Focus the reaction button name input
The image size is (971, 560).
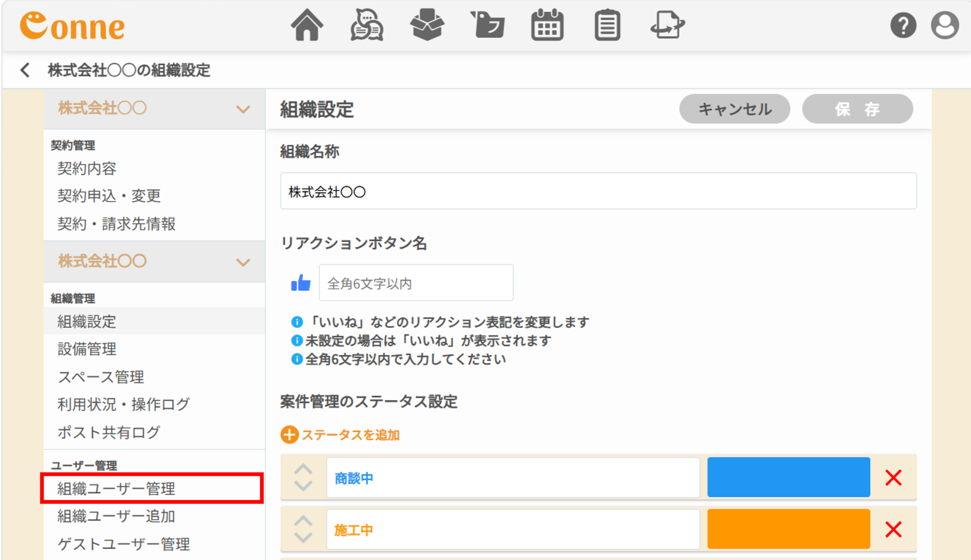416,283
